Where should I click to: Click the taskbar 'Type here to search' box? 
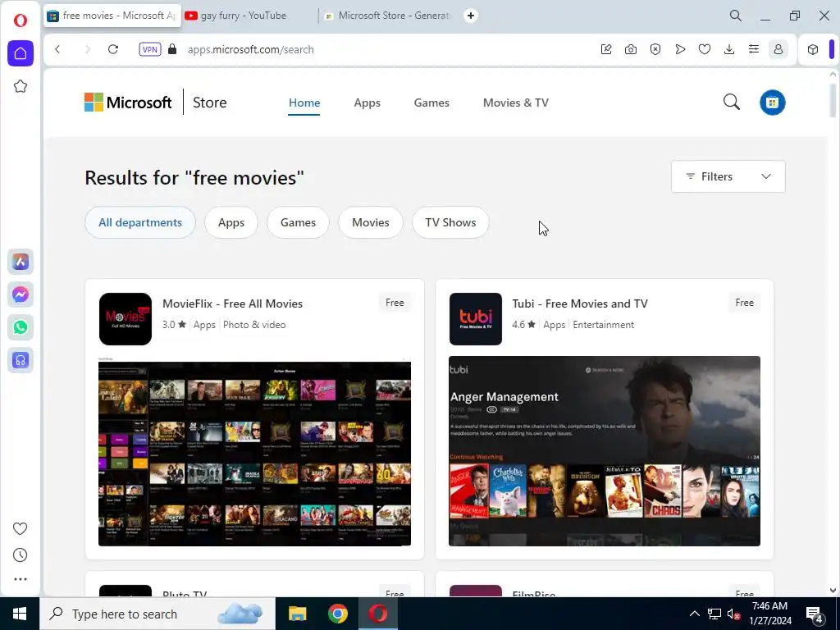tap(157, 614)
